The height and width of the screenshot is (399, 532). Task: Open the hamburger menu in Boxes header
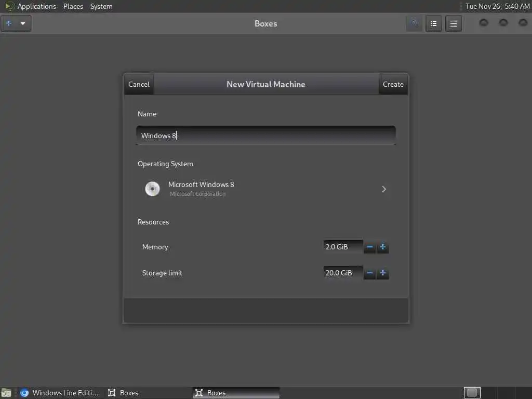point(453,23)
